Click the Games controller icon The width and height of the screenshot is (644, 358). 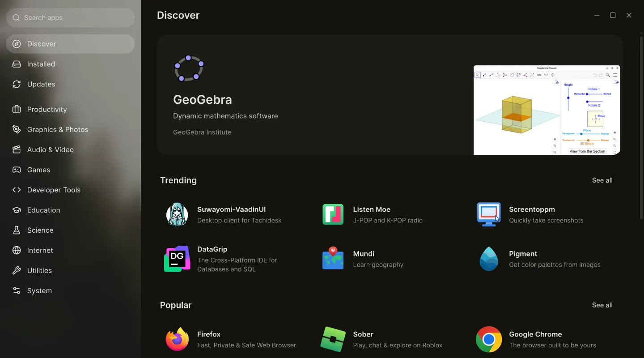tap(17, 170)
